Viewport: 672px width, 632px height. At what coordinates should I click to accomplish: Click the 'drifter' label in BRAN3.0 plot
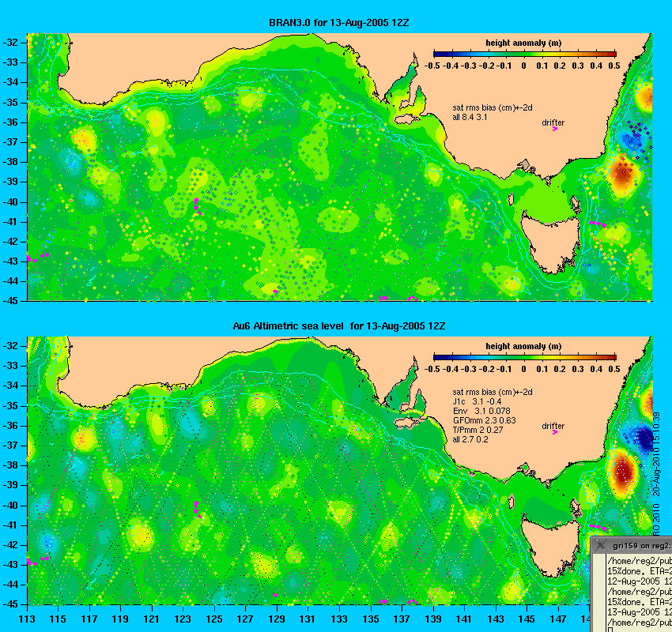[553, 122]
